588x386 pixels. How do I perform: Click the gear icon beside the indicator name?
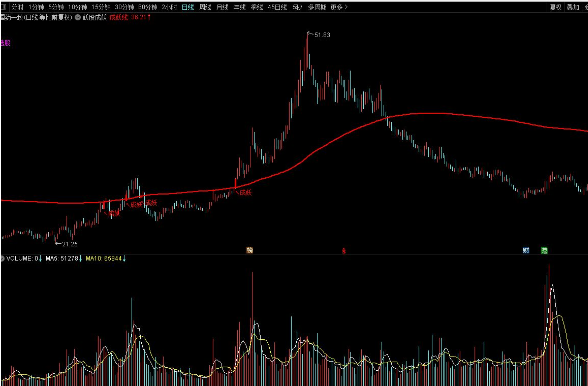[78, 17]
